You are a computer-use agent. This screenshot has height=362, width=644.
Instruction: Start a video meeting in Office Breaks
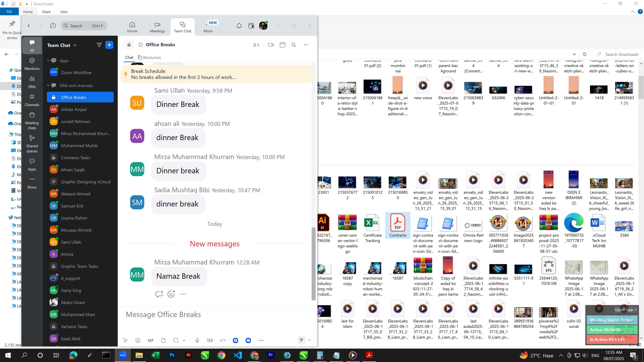(x=271, y=45)
